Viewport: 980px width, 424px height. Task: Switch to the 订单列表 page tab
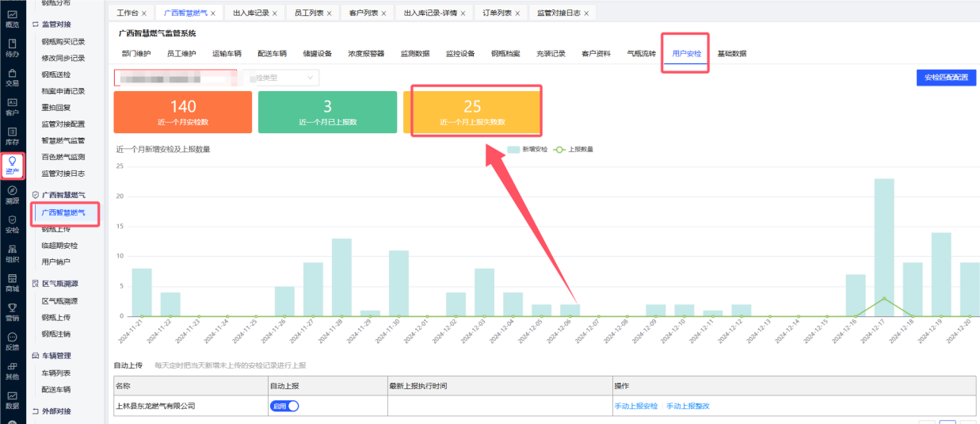(x=497, y=13)
